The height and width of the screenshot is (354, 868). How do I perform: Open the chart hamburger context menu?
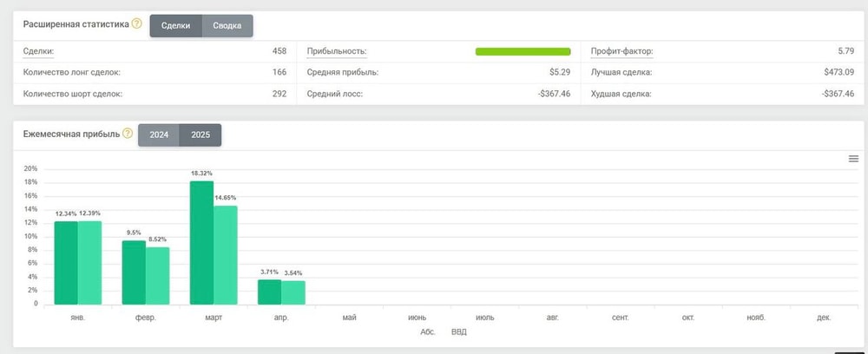click(x=853, y=159)
